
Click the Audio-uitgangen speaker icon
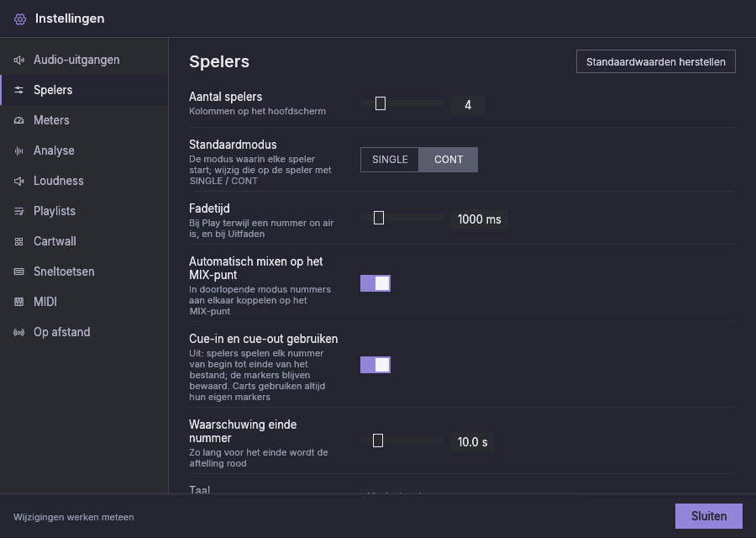pyautogui.click(x=18, y=60)
